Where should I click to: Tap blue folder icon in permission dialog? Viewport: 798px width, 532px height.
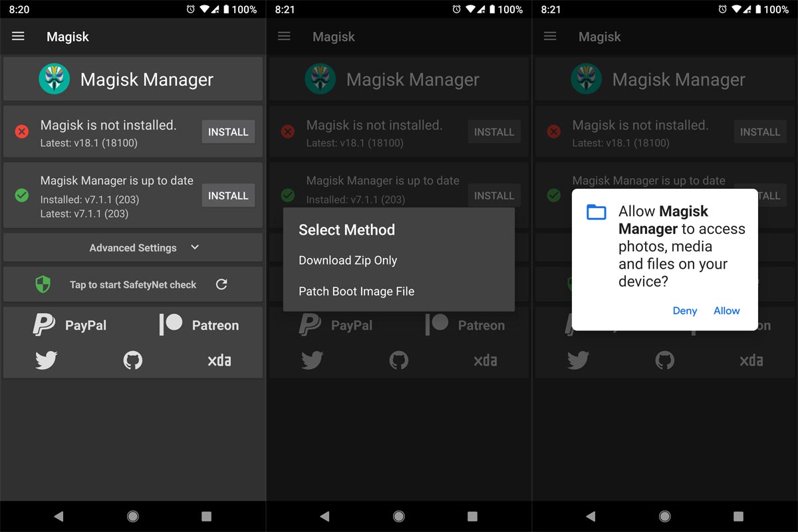[x=597, y=212]
